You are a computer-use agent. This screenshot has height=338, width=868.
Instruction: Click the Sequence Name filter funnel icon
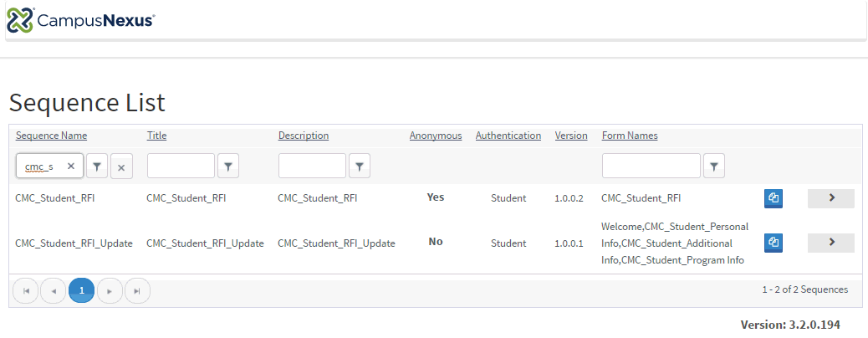tap(97, 166)
